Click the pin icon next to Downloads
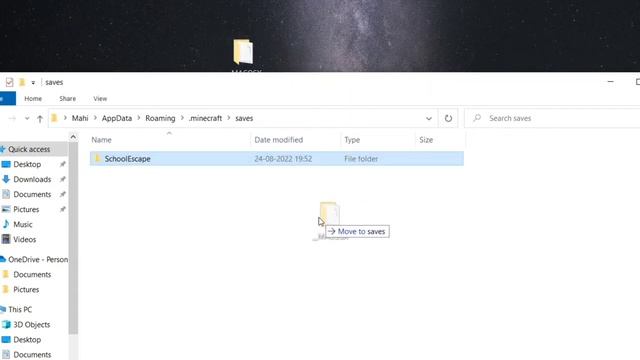 pos(62,180)
